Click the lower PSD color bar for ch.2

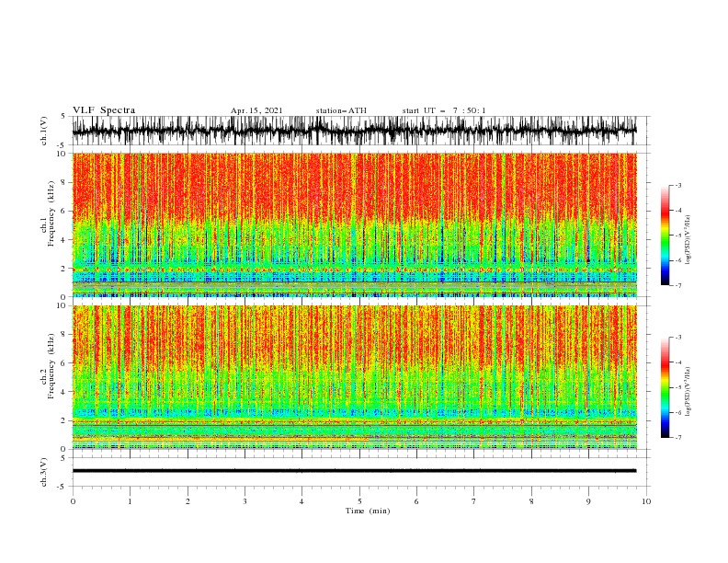click(x=665, y=387)
